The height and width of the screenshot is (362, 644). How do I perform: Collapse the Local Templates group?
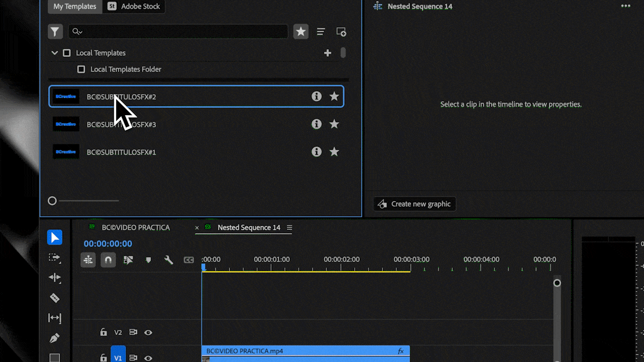pos(54,53)
